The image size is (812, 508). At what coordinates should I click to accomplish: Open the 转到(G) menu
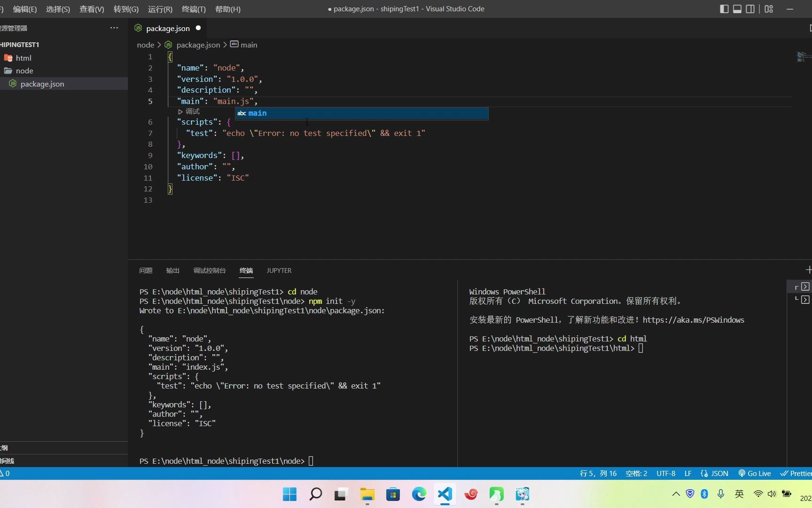pyautogui.click(x=126, y=9)
